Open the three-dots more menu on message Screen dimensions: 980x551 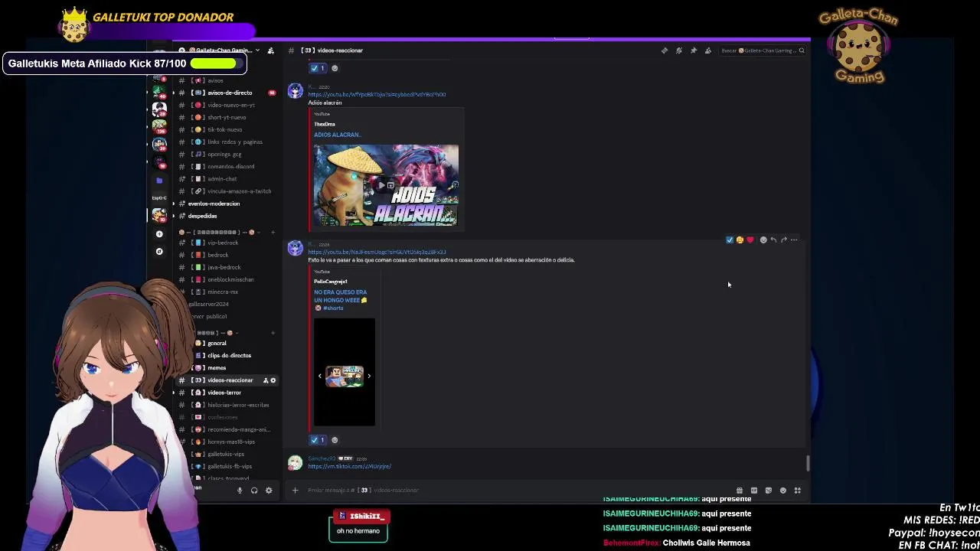coord(794,240)
